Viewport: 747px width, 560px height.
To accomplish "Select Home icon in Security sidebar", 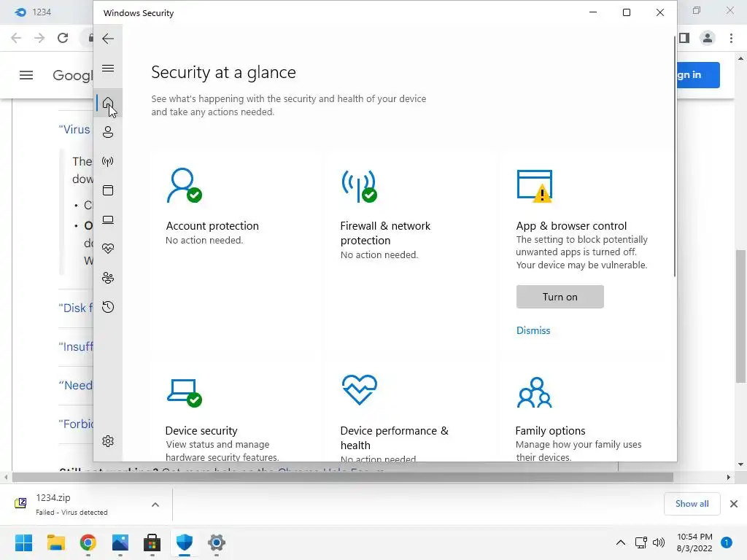I will point(108,103).
